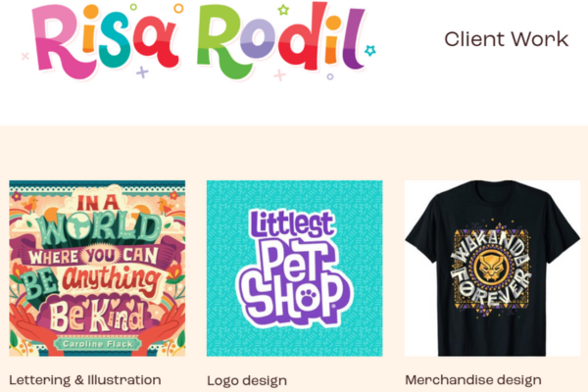
Task: Click the purple Littlest word
Action: (291, 224)
